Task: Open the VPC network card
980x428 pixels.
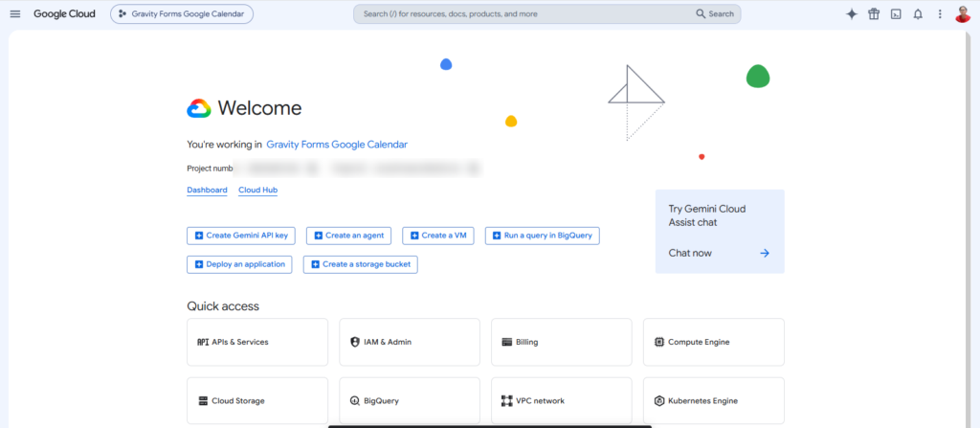Action: coord(561,401)
